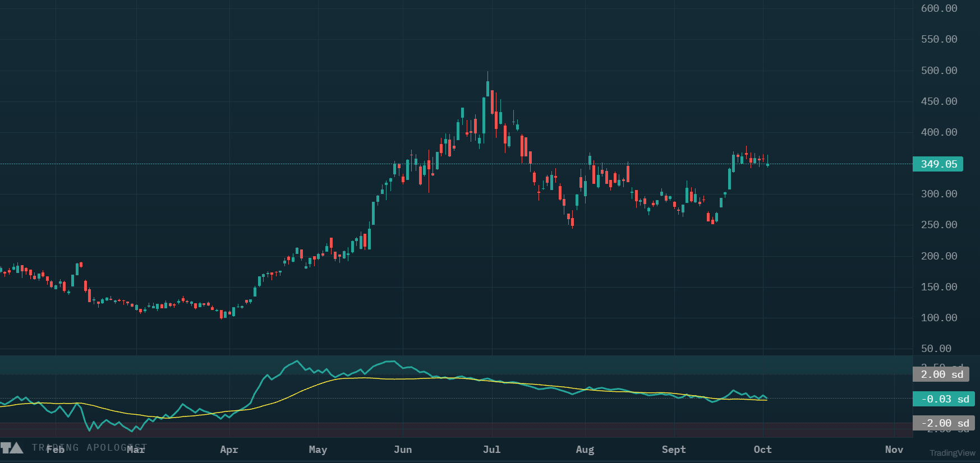Select the May label on time axis
980x463 pixels.
click(318, 450)
